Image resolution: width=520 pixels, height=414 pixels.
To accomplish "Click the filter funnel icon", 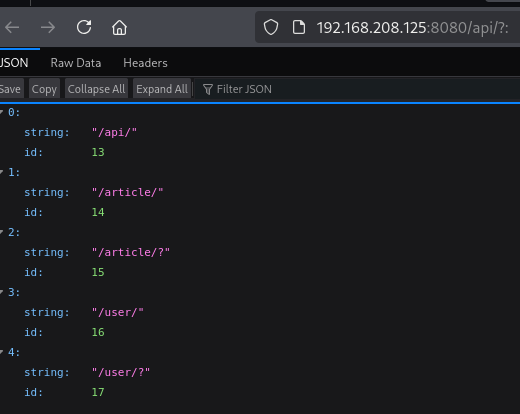I will pyautogui.click(x=208, y=89).
